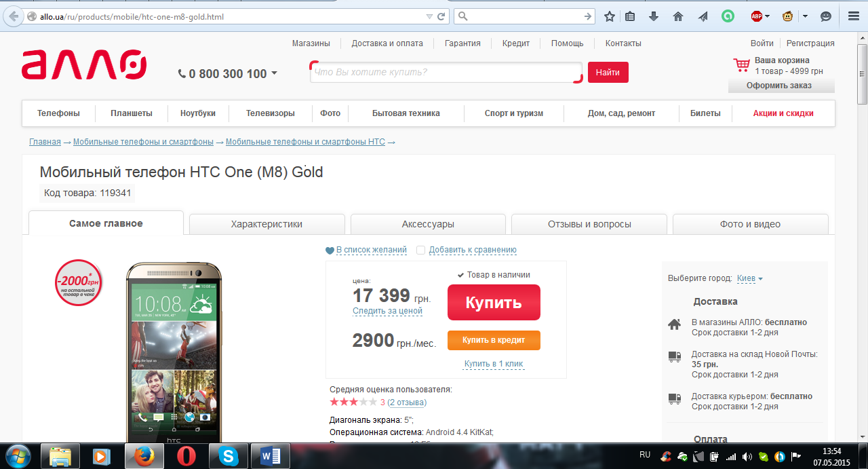Open the dropdown arrow next to monkey icon
Image resolution: width=868 pixels, height=469 pixels.
coord(805,16)
